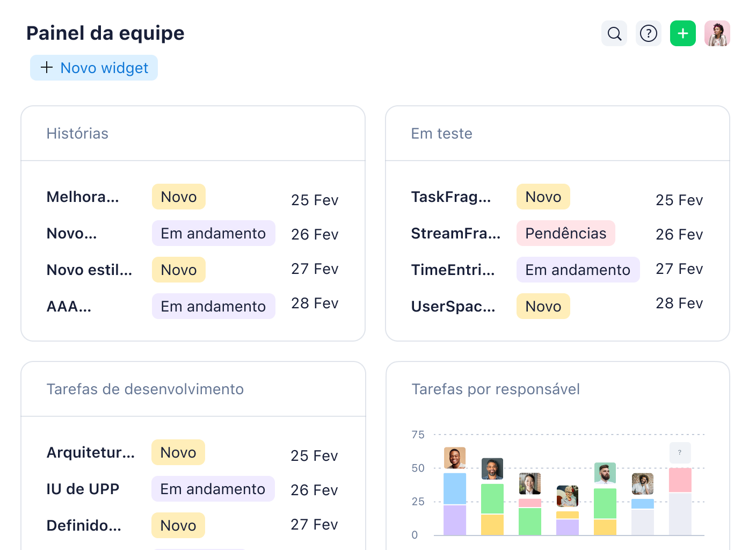Select the 25 Fev date in Histórias
Image resolution: width=756 pixels, height=550 pixels.
(315, 200)
